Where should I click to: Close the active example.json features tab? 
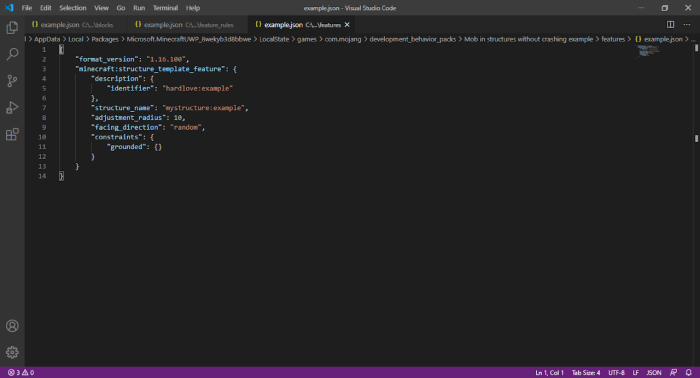347,25
